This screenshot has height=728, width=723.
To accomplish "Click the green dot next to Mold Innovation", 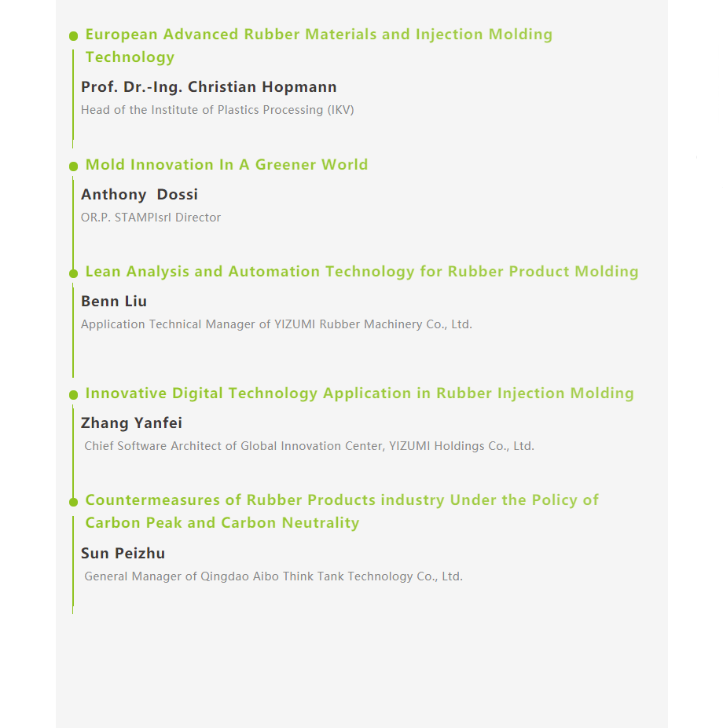I will coord(73,166).
